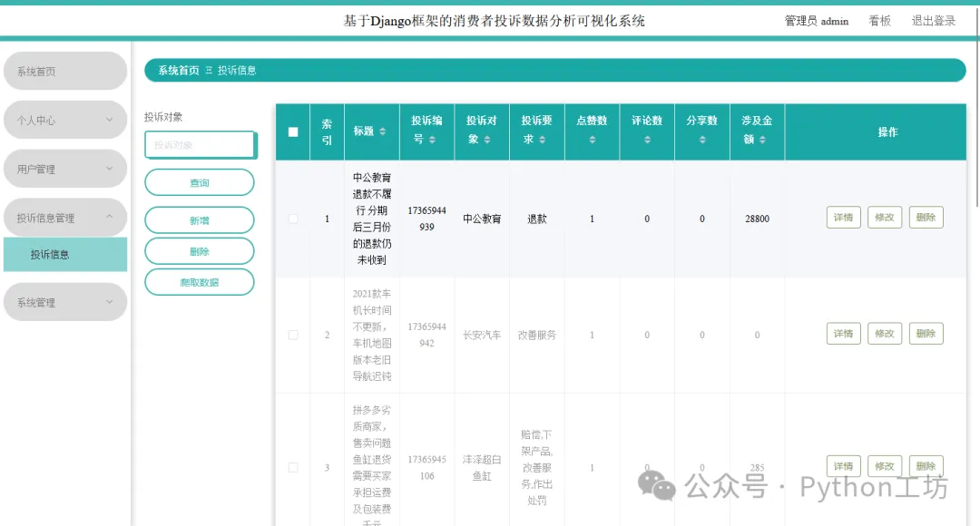Click 详情 for the 中公教育 row
Screen dimensions: 980x526
(x=843, y=218)
